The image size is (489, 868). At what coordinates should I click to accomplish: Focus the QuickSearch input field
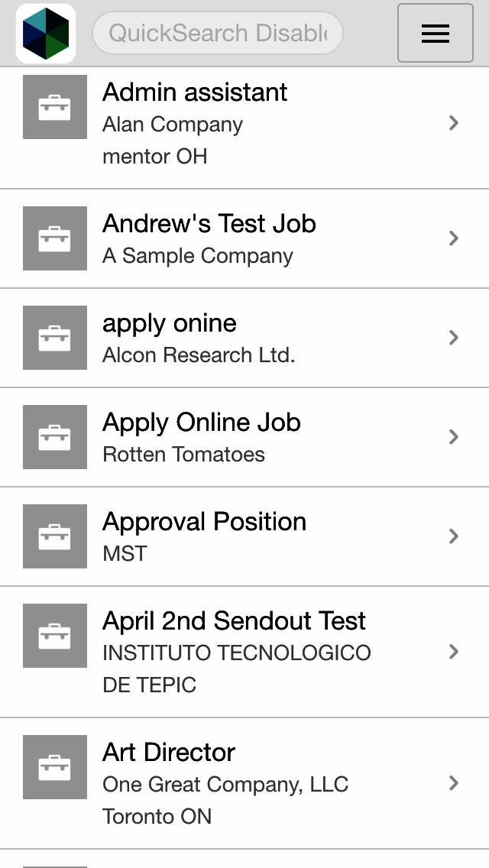(218, 34)
